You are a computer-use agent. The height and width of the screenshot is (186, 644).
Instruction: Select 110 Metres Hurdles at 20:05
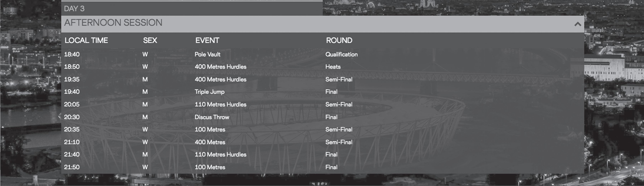(x=221, y=104)
